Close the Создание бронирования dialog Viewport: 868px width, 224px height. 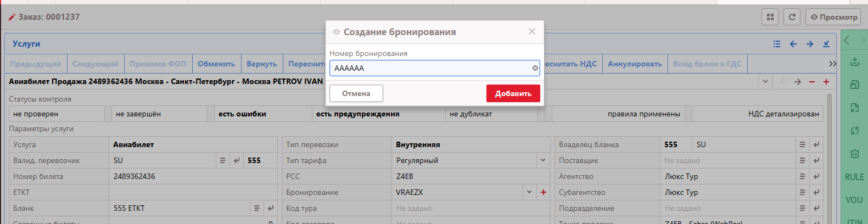coord(531,32)
